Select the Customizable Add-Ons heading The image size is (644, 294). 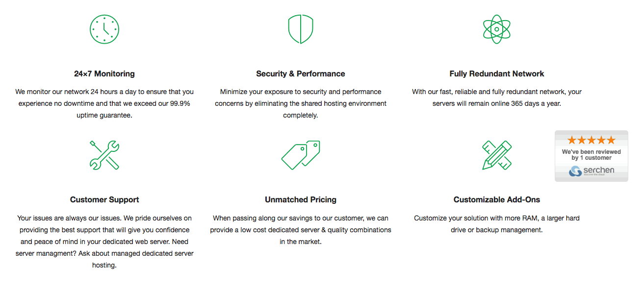tap(497, 200)
